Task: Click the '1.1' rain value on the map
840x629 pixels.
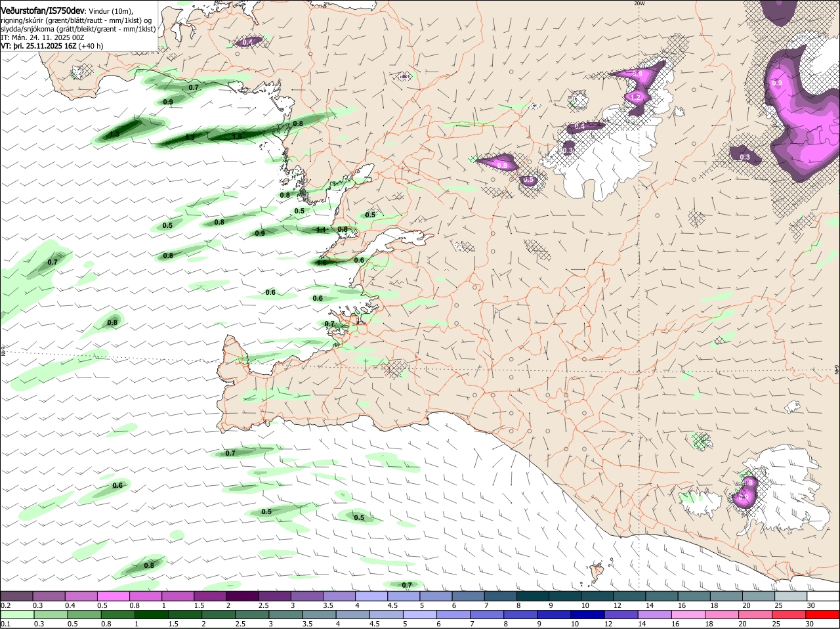Action: coord(321,230)
